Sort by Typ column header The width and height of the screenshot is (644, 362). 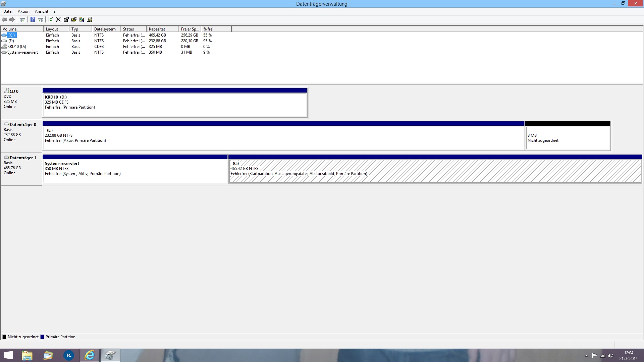click(x=80, y=29)
